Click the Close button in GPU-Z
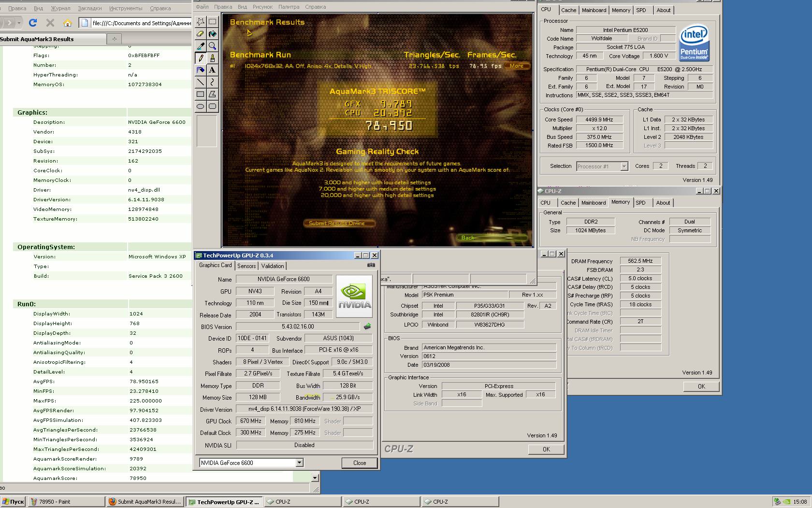The image size is (812, 508). point(360,463)
